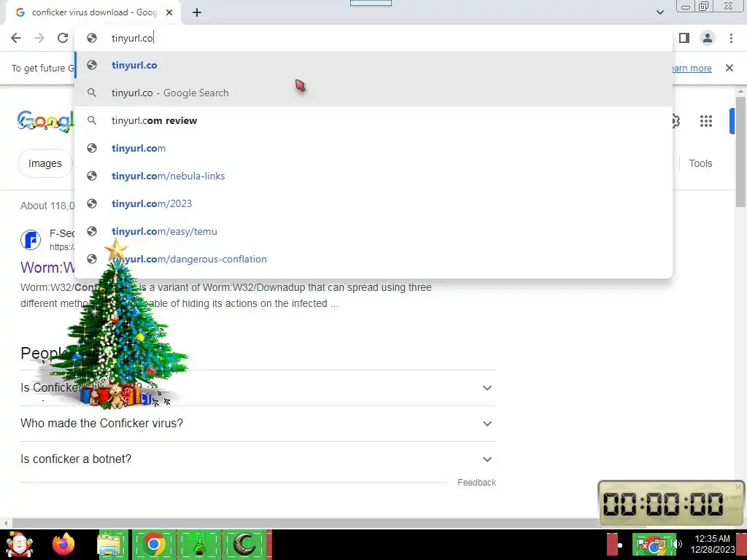Select the tinyurl.com suggestion

point(374,148)
